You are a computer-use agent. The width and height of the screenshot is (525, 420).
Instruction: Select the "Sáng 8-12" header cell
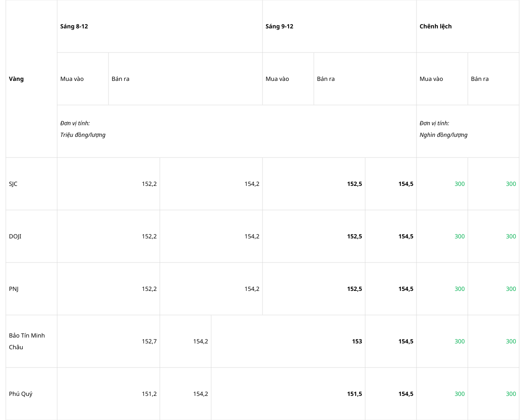(x=74, y=26)
